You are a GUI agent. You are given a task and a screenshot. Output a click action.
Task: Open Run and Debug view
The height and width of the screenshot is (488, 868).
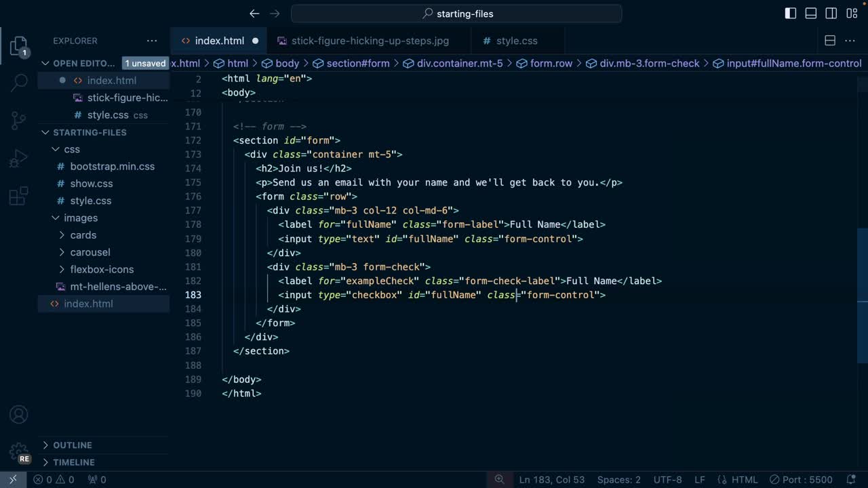pyautogui.click(x=19, y=159)
